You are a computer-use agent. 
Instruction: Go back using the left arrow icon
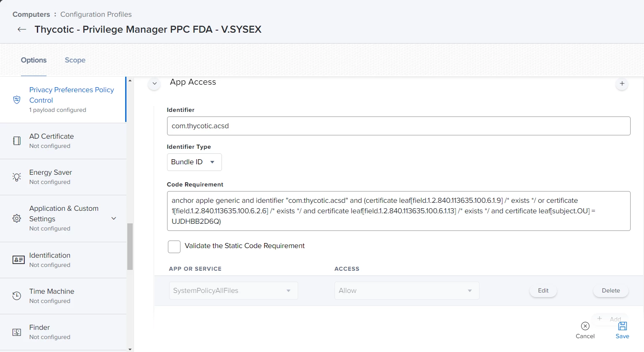(22, 29)
